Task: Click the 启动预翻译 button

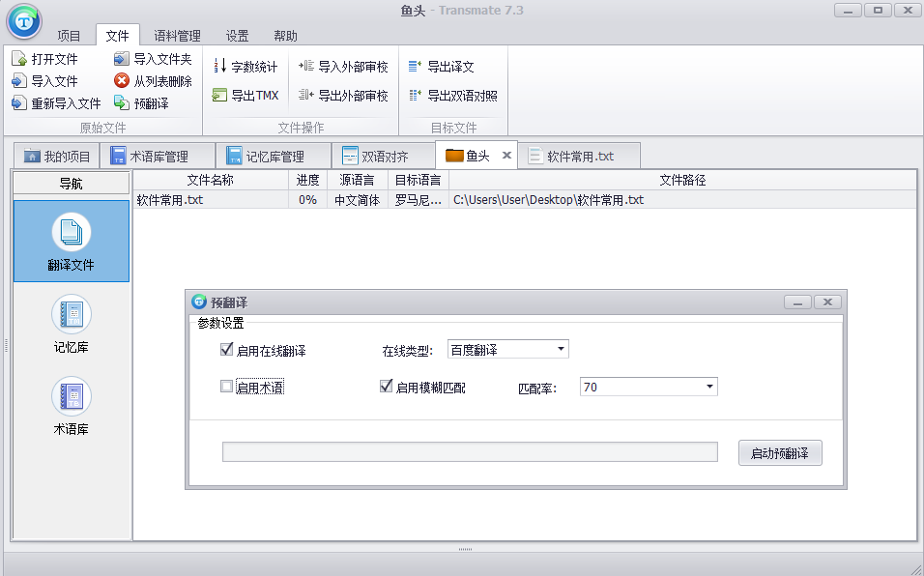Action: (x=780, y=453)
